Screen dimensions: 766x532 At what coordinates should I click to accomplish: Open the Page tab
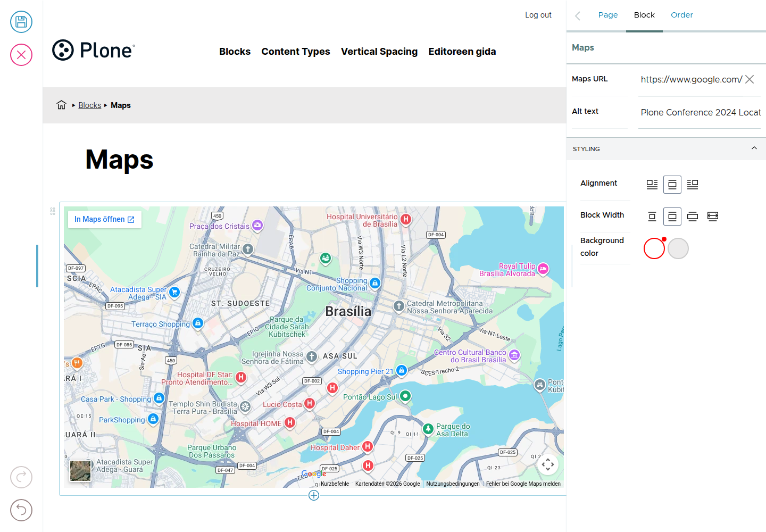point(608,15)
